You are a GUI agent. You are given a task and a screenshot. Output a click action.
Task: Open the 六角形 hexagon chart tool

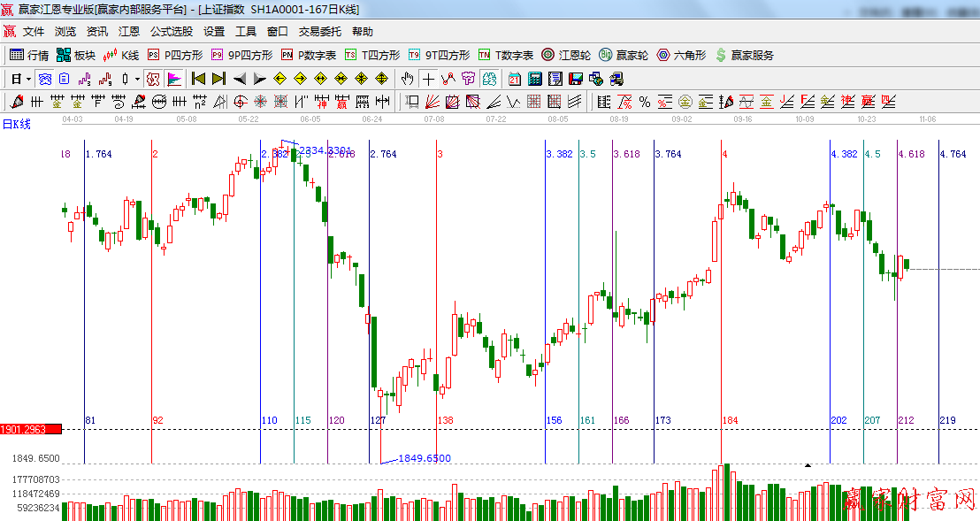pos(681,55)
